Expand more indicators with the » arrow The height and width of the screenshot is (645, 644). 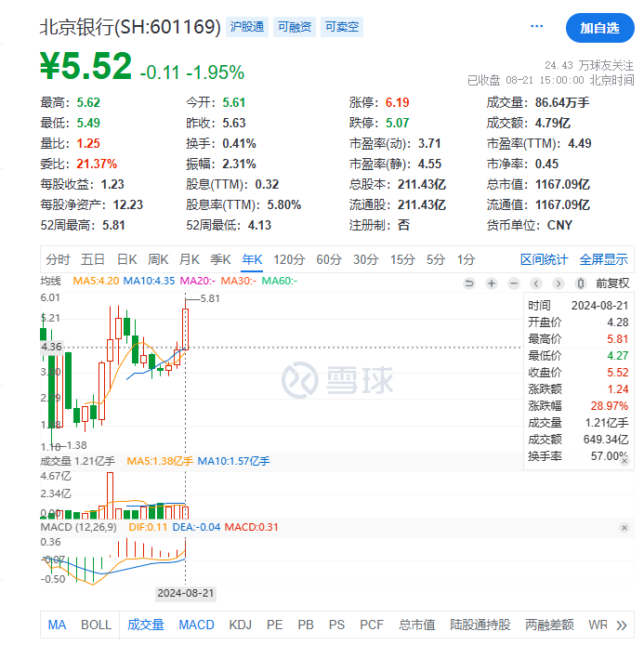click(x=622, y=625)
